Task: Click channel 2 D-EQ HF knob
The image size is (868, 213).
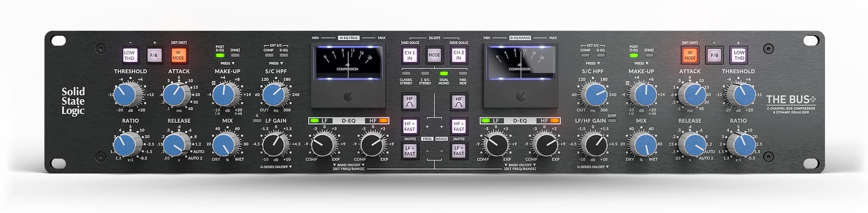Action: [x=545, y=145]
